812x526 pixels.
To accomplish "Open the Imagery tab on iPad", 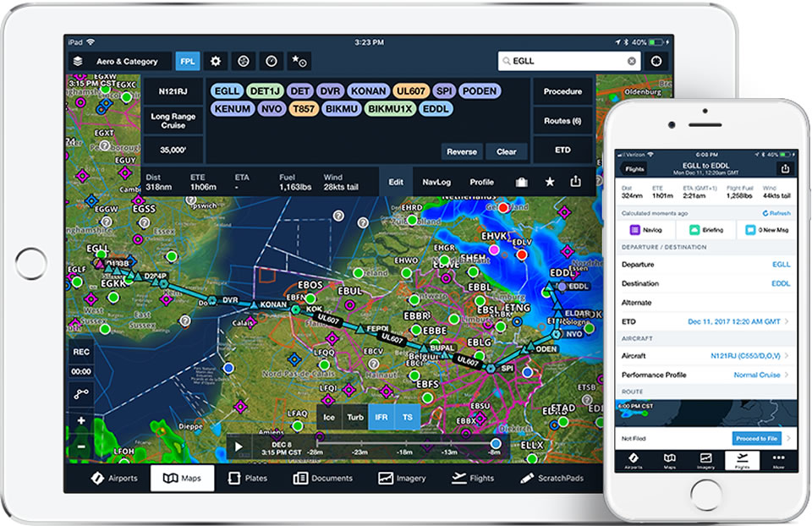I will point(402,478).
